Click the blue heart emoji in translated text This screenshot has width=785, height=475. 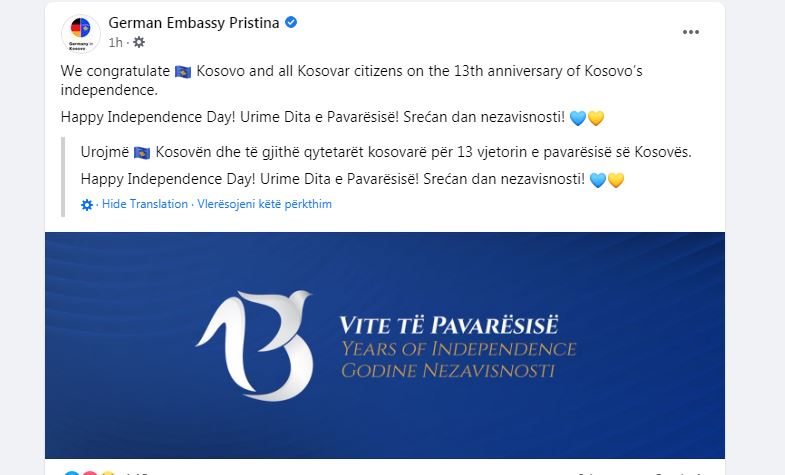598,180
